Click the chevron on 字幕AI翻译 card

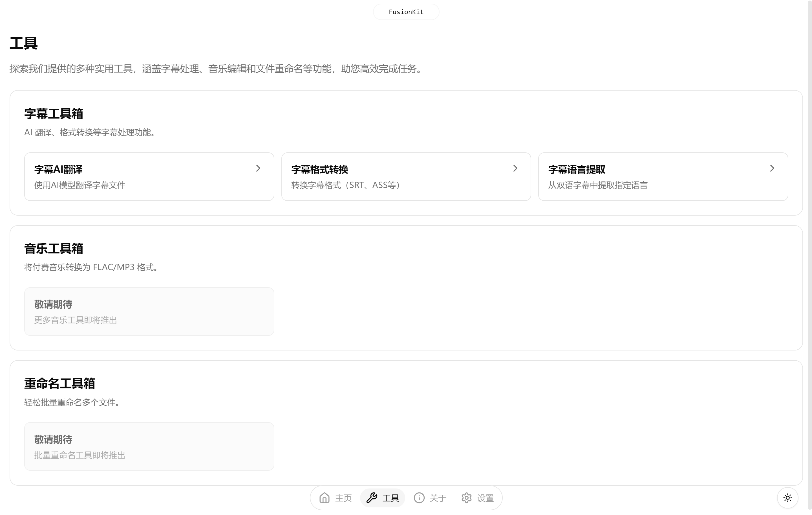click(x=258, y=168)
